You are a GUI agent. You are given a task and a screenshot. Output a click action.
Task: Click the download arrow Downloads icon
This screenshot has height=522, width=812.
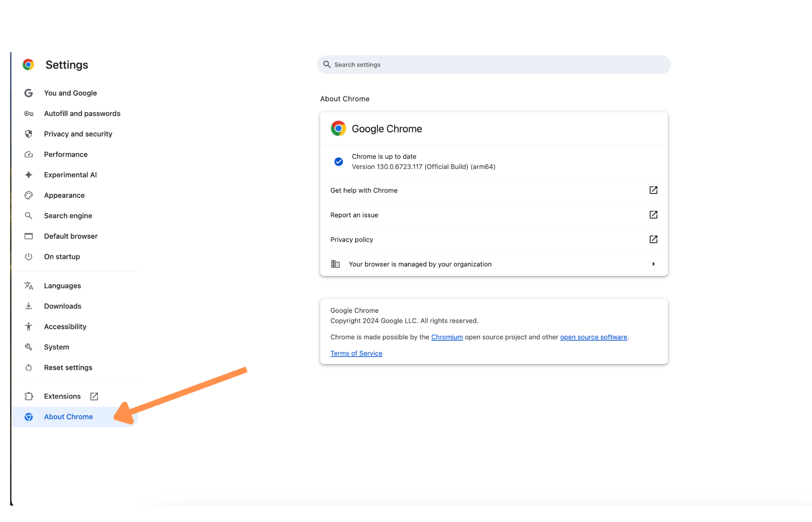point(29,306)
